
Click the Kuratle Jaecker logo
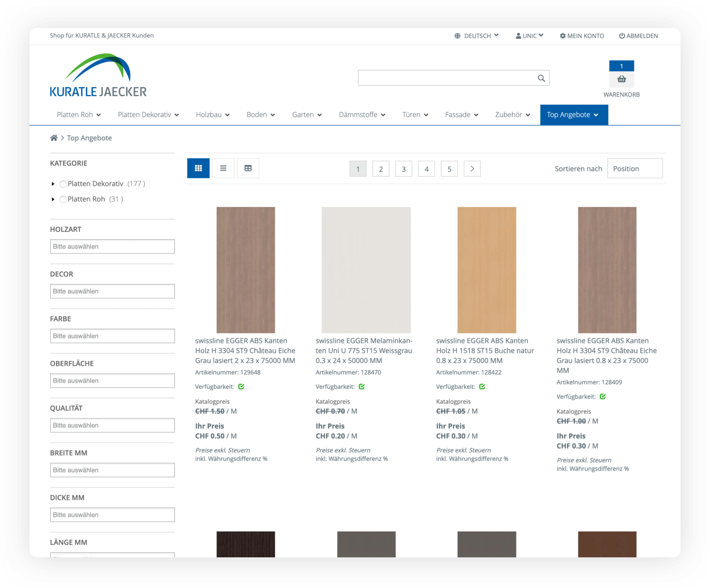pyautogui.click(x=98, y=75)
